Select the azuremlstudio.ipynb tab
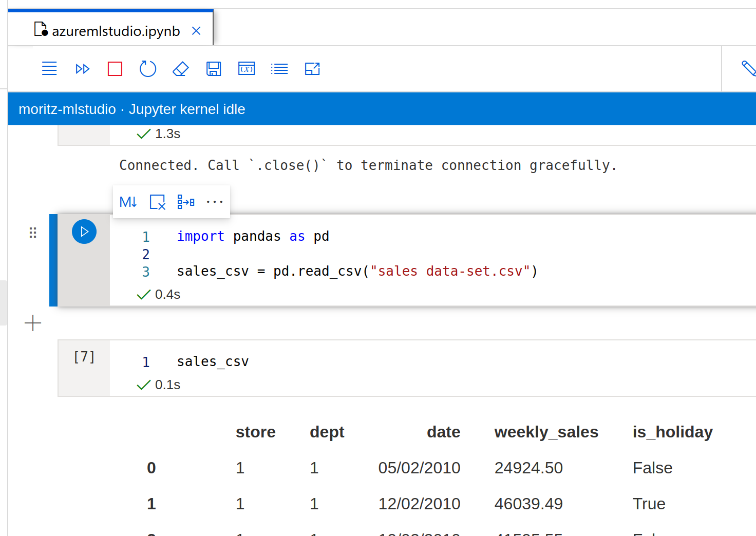Viewport: 756px width, 536px height. pyautogui.click(x=116, y=31)
